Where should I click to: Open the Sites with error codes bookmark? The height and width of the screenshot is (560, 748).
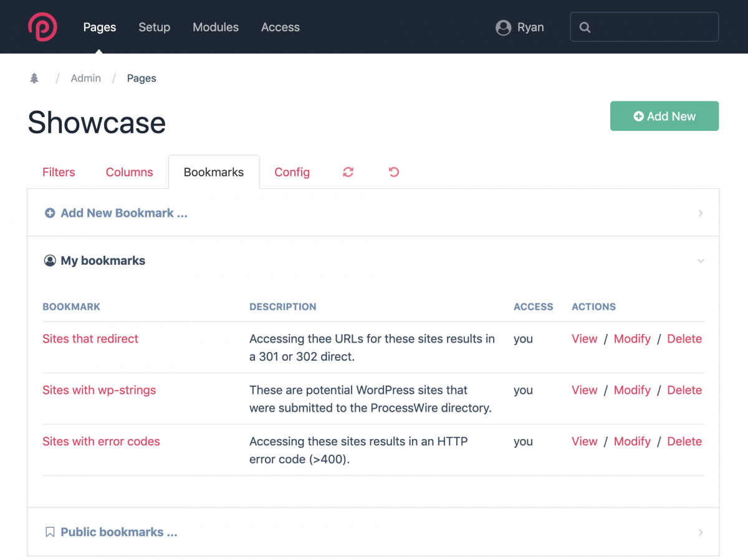pyautogui.click(x=101, y=441)
